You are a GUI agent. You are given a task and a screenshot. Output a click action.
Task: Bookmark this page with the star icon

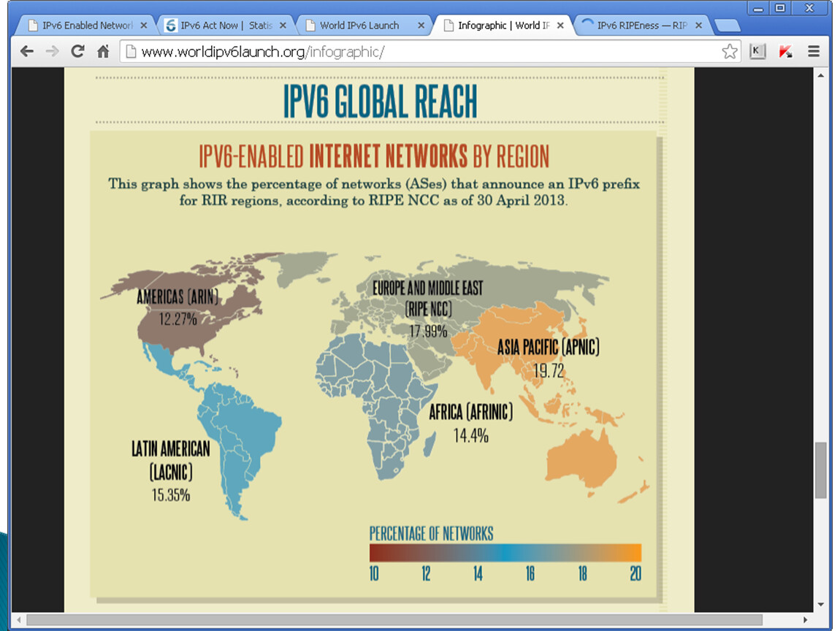pos(729,51)
